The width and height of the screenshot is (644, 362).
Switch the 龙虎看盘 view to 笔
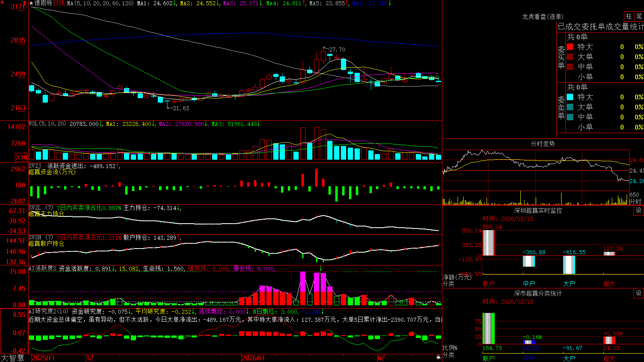click(x=639, y=16)
